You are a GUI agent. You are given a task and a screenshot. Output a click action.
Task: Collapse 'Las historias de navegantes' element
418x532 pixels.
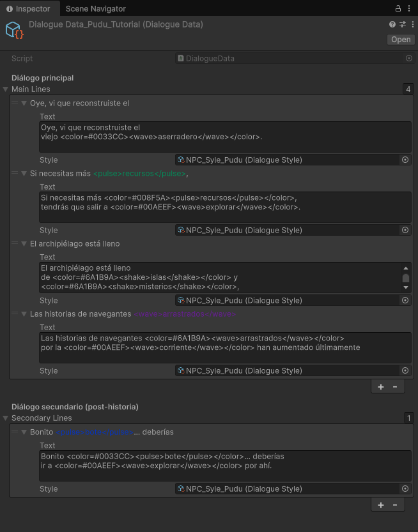[x=24, y=314]
